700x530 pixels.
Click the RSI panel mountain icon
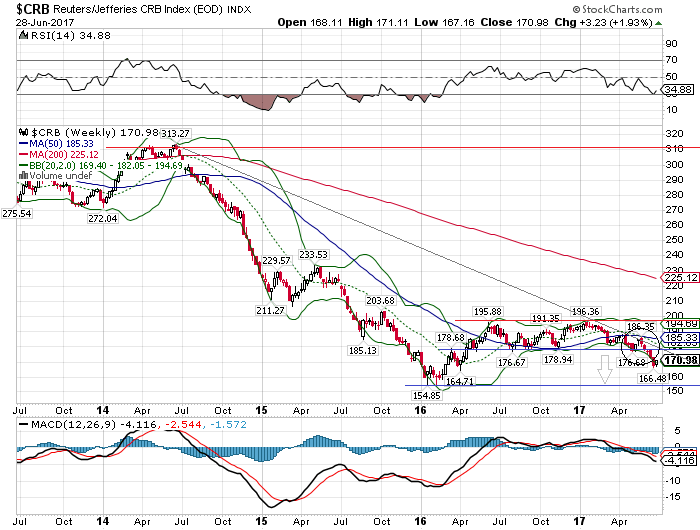coord(24,35)
